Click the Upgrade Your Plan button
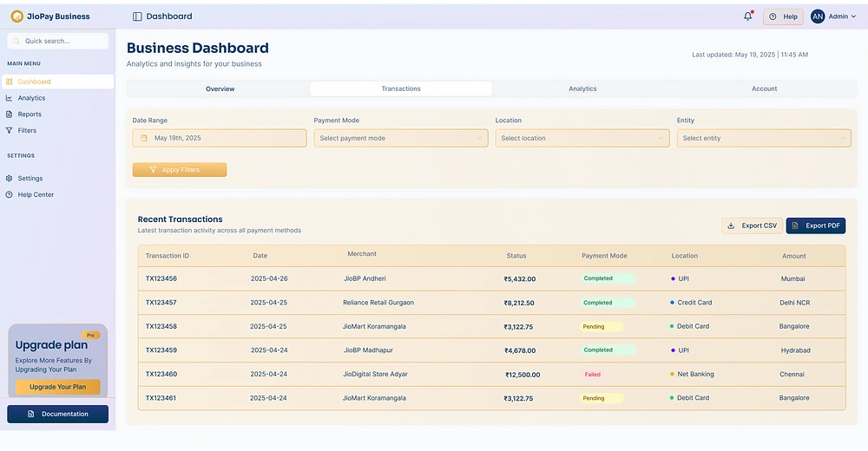The image size is (868, 451). click(x=57, y=387)
